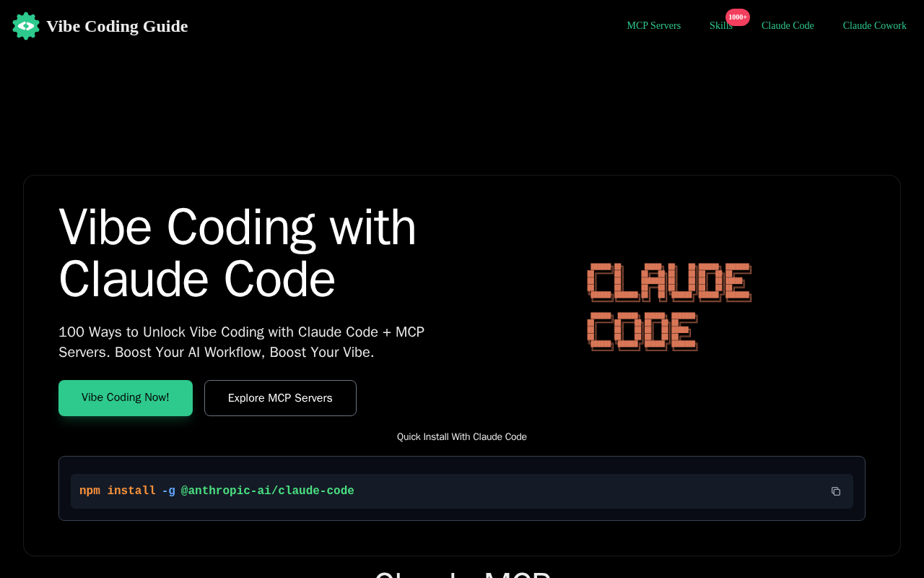Click the 100 Ways to Unlock description text
Screen dimensions: 924x578
pyautogui.click(x=242, y=342)
